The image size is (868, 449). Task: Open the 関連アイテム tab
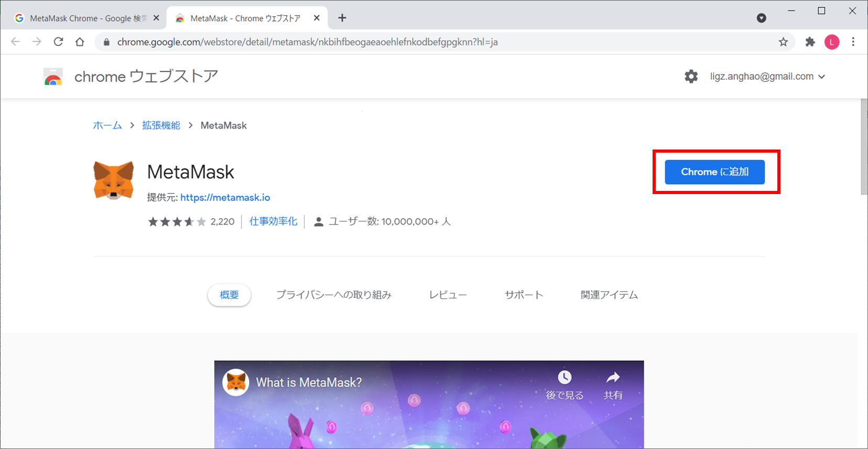609,295
